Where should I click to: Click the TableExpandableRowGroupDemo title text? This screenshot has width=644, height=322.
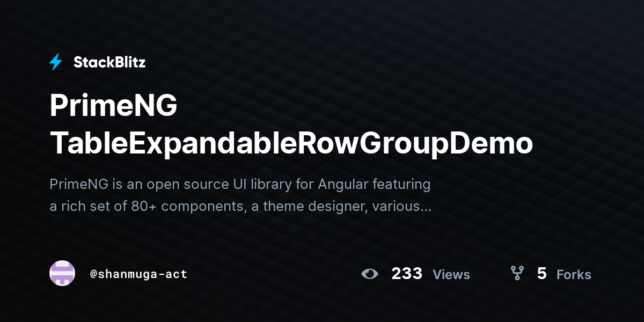pos(291,144)
